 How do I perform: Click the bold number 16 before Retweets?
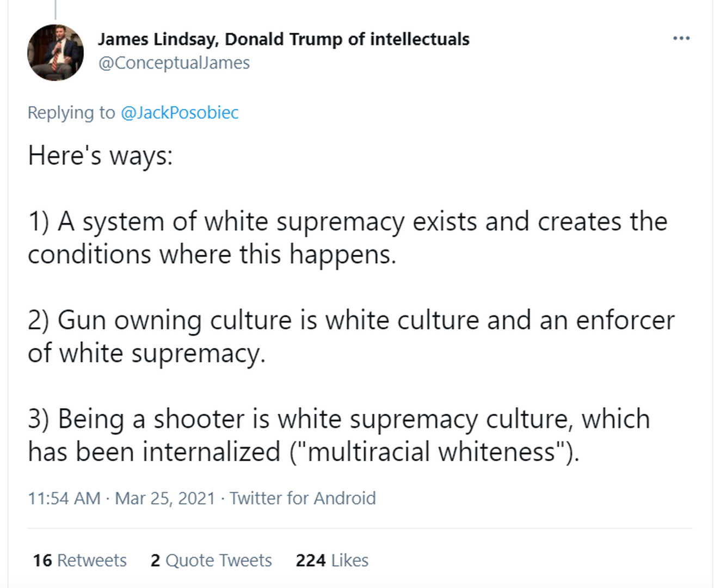point(42,560)
